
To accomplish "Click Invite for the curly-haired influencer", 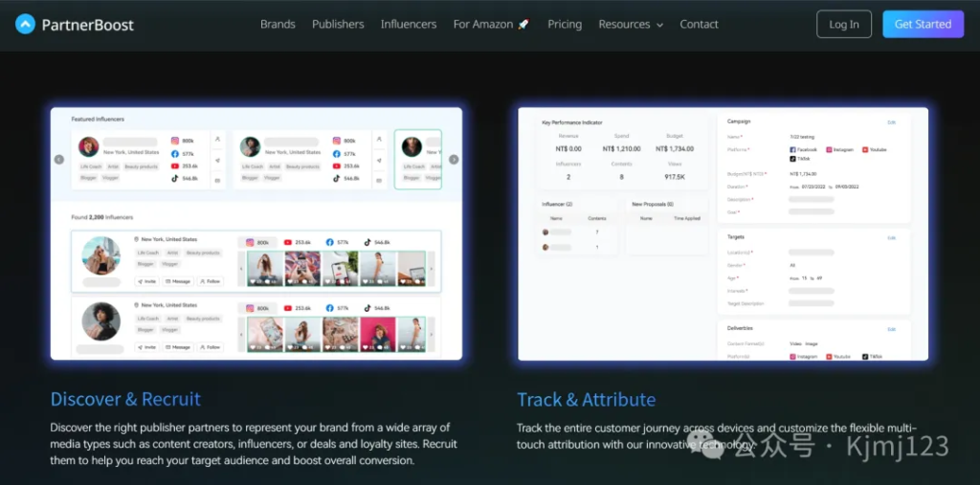I will pos(146,347).
